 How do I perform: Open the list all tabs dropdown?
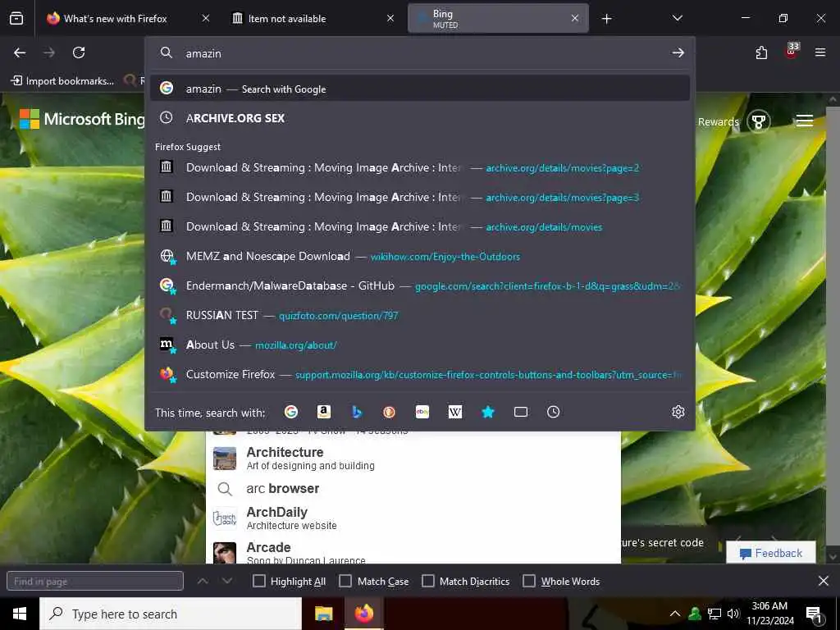(x=677, y=19)
